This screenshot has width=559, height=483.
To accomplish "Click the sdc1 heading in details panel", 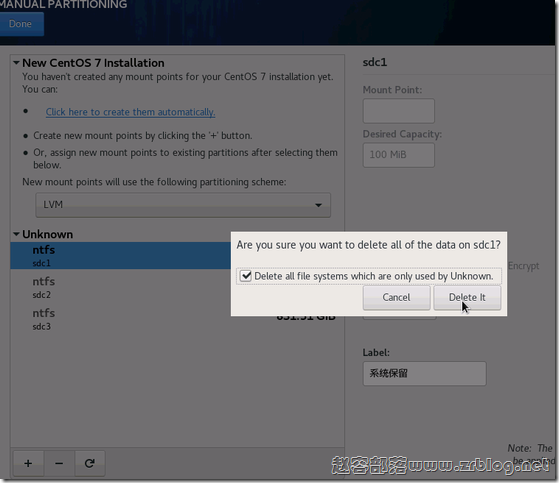I will 375,62.
